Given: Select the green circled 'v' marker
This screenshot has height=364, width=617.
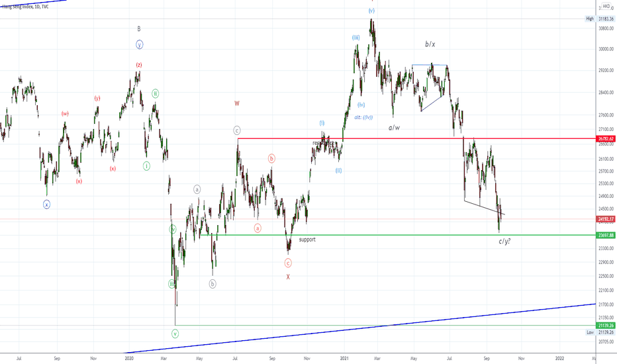Looking at the screenshot, I should coord(175,334).
